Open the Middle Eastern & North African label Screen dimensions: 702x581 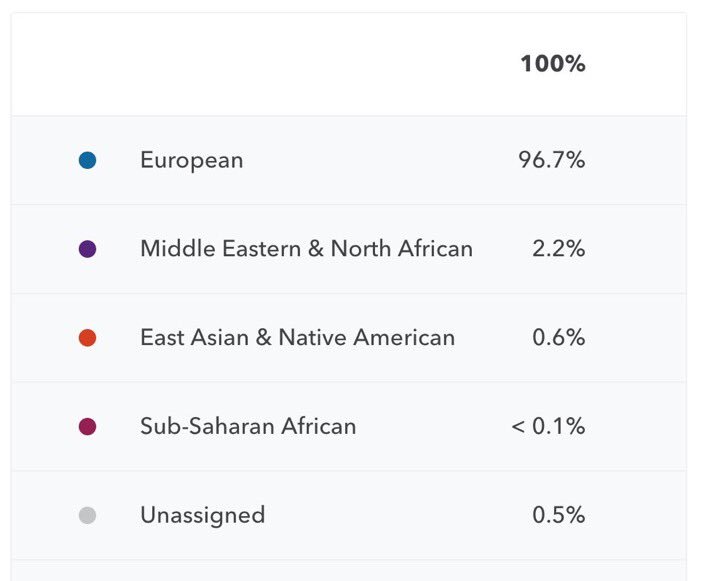[306, 249]
